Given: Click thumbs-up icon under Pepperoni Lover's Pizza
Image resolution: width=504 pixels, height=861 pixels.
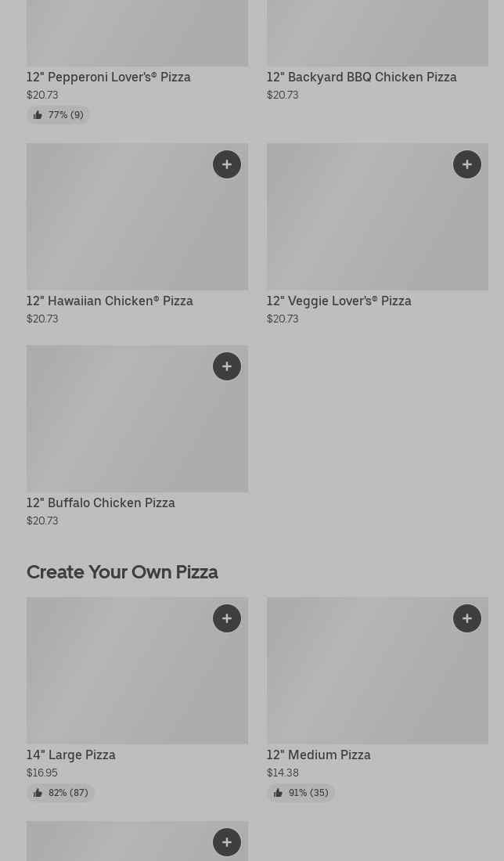Looking at the screenshot, I should pos(38,115).
